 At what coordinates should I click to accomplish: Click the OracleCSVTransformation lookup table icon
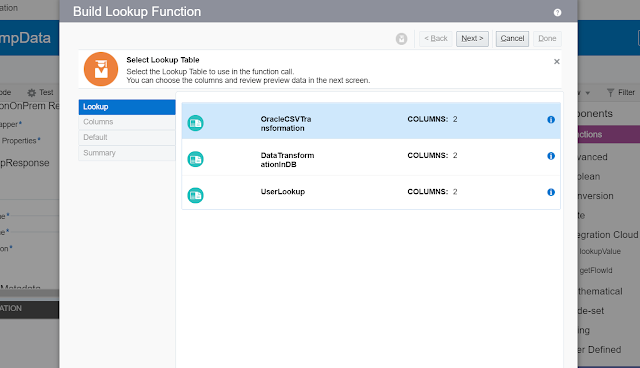(196, 123)
